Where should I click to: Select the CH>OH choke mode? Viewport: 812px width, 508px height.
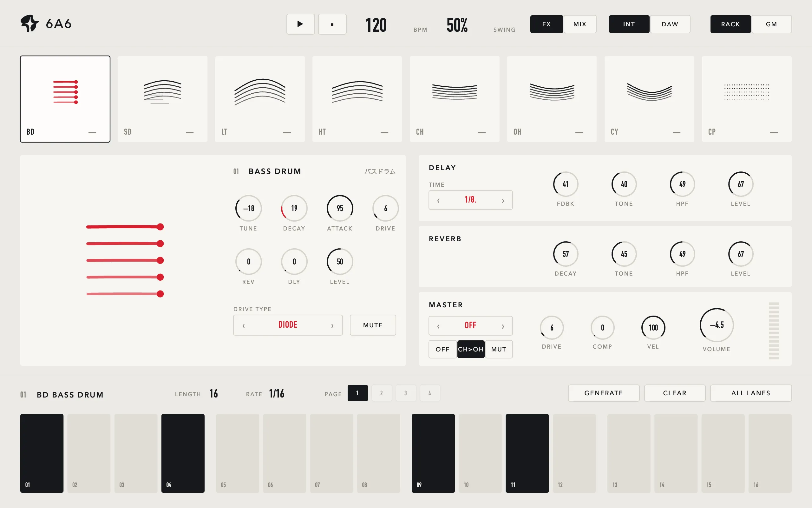(x=471, y=350)
